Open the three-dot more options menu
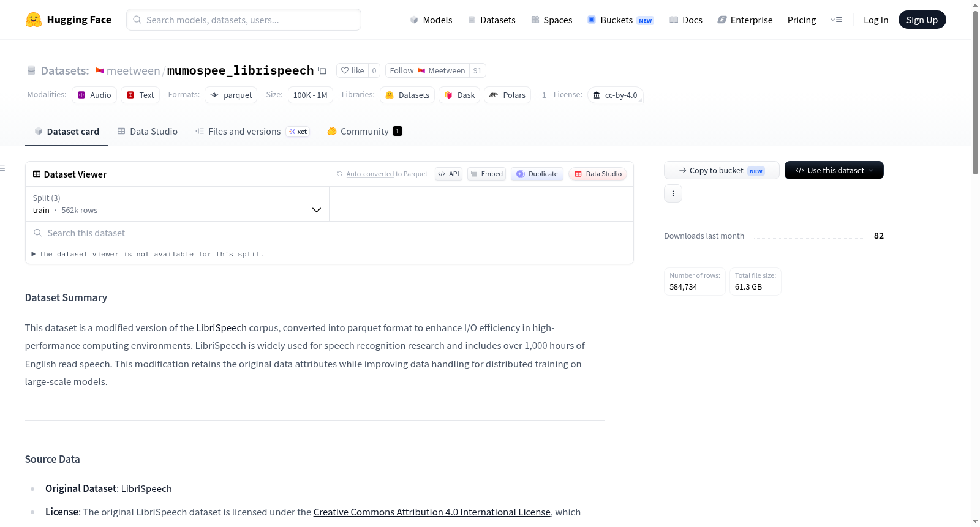Image resolution: width=980 pixels, height=527 pixels. (673, 193)
